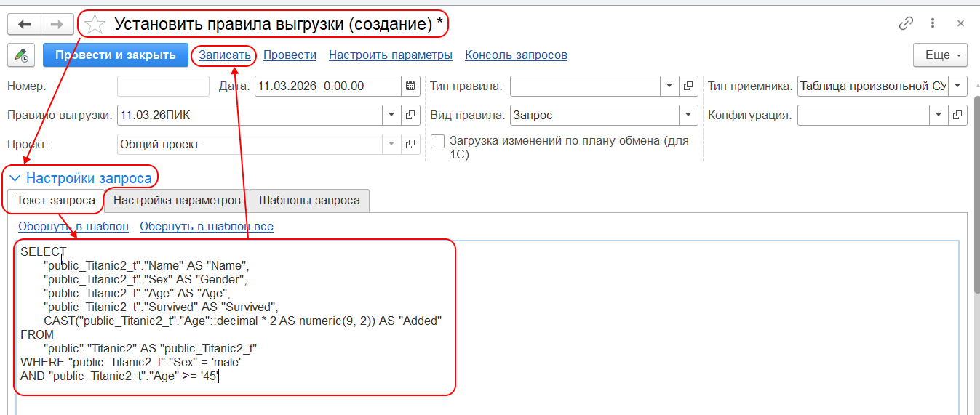The height and width of the screenshot is (415, 980).
Task: Click the forward navigation arrow
Action: pos(57,24)
